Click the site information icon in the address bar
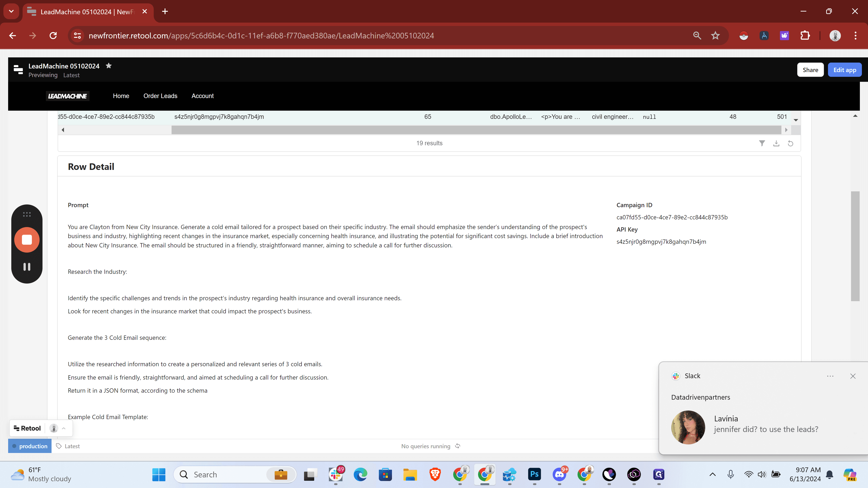This screenshot has height=488, width=868. tap(78, 35)
